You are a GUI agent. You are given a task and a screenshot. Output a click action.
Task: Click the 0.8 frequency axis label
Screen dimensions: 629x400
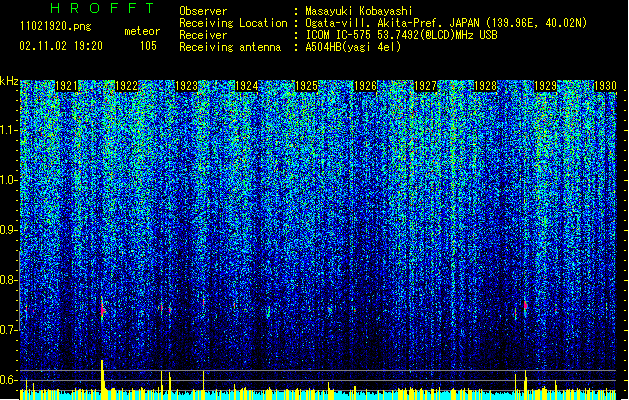9,280
